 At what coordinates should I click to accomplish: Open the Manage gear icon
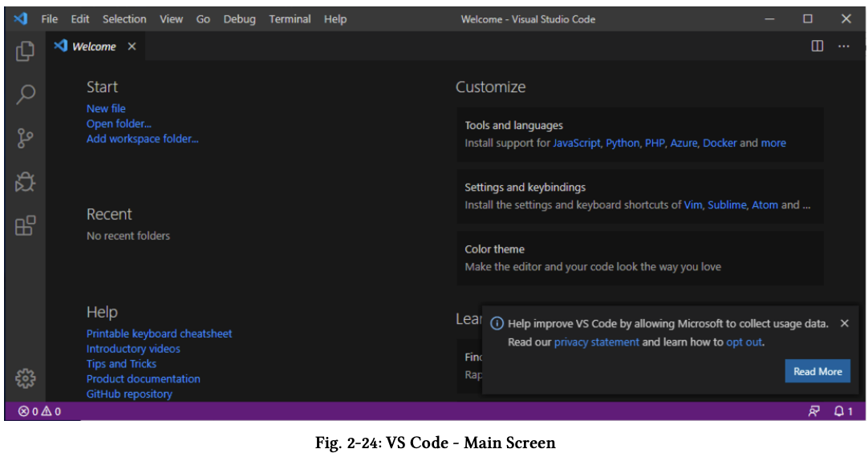[x=25, y=378]
